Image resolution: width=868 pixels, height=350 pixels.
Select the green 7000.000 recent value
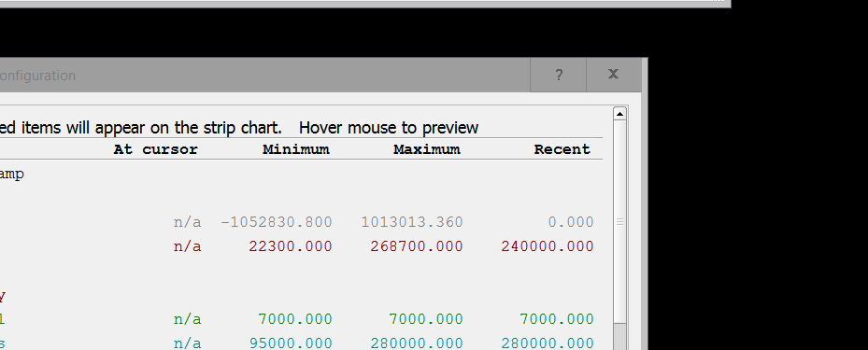pos(556,319)
